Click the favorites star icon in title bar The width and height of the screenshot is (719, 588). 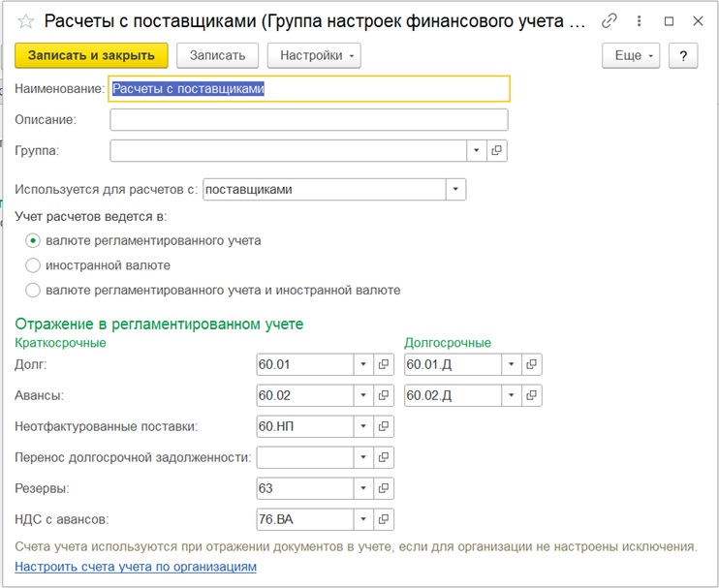click(x=26, y=20)
